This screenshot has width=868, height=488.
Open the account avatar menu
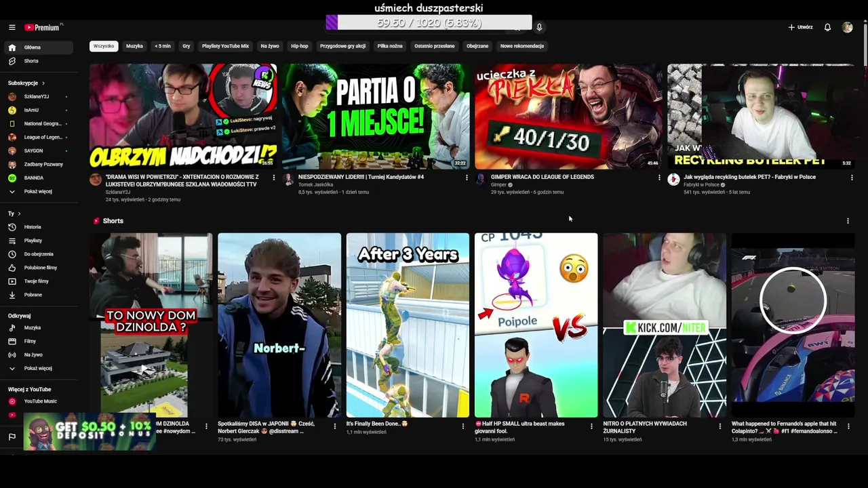(x=847, y=27)
